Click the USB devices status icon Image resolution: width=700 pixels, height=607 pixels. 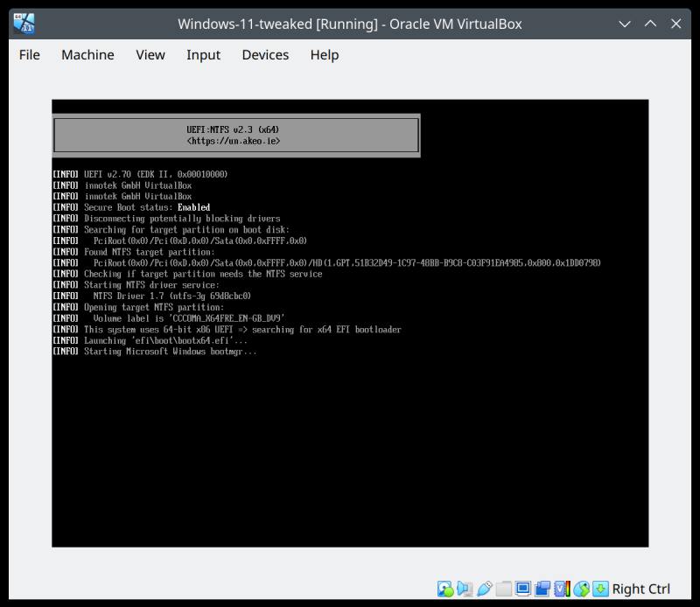[x=484, y=589]
